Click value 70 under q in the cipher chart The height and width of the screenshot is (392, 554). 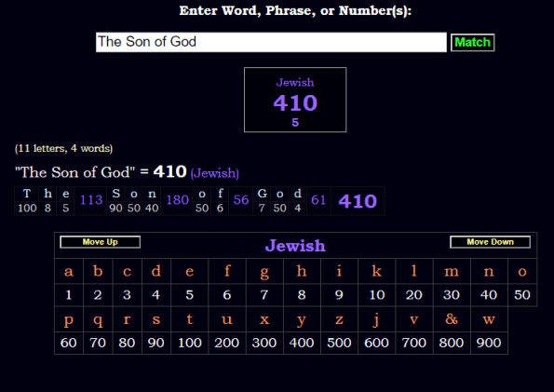pyautogui.click(x=98, y=343)
